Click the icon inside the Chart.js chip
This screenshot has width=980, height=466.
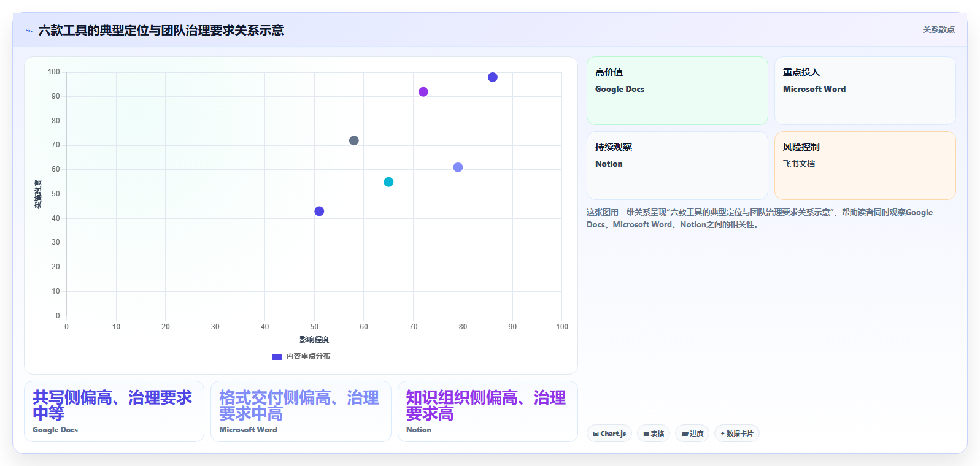pos(596,434)
